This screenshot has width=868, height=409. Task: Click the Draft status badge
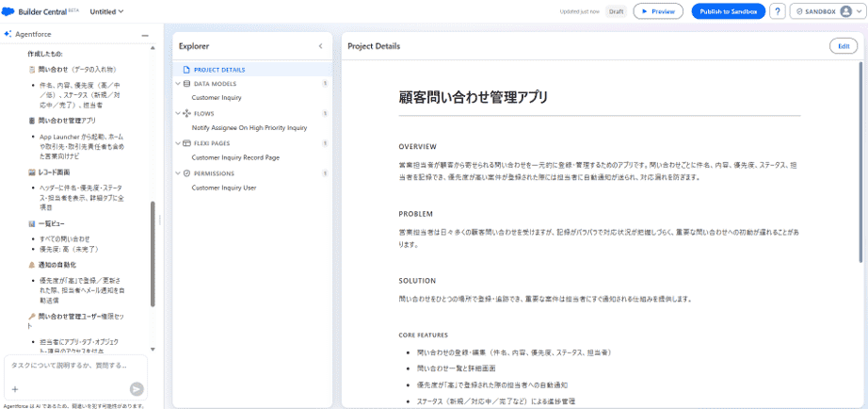pos(617,11)
